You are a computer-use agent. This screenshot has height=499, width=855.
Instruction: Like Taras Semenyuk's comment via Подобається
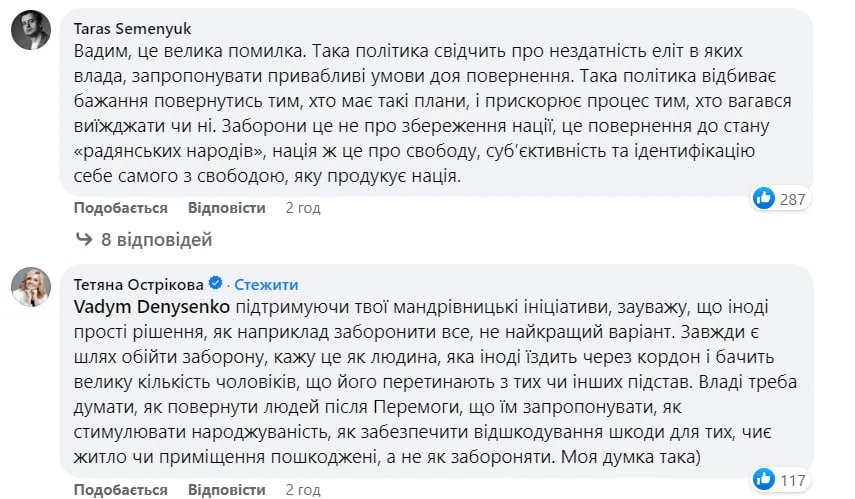[120, 208]
